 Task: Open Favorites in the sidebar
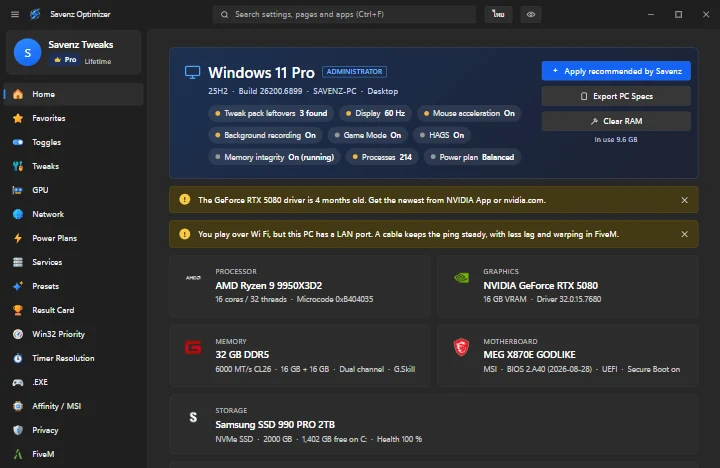point(73,118)
